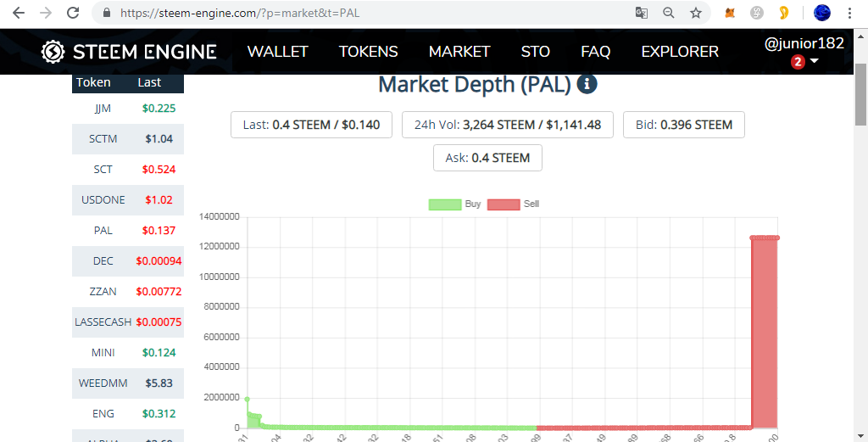Select the JJM token row
The width and height of the screenshot is (868, 442).
tap(128, 109)
